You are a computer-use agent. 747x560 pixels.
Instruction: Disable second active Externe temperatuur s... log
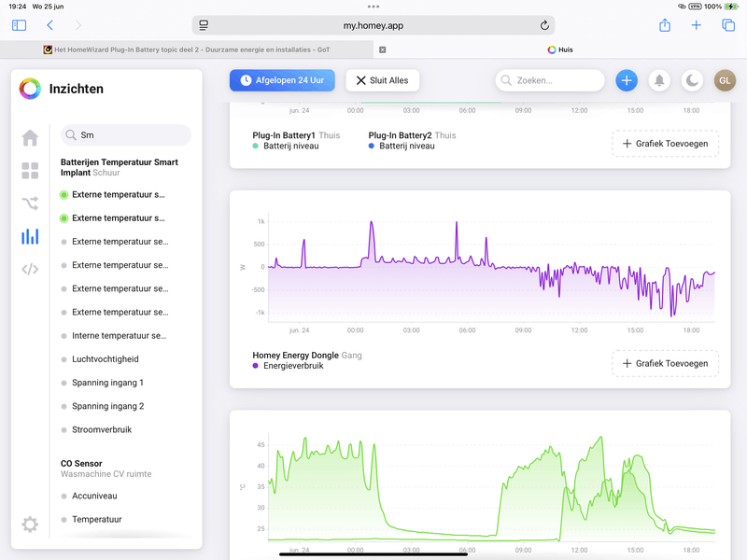click(x=113, y=218)
